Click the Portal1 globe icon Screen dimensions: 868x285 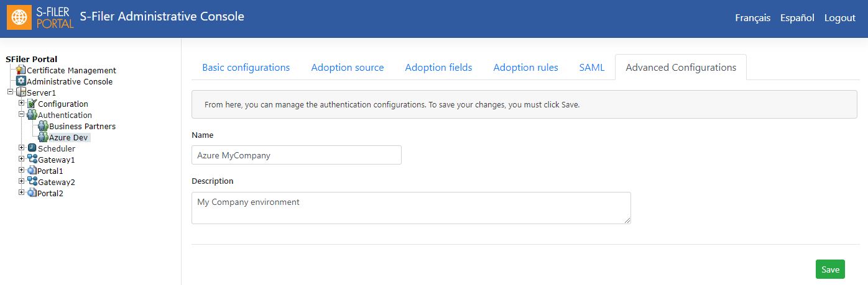click(x=32, y=171)
